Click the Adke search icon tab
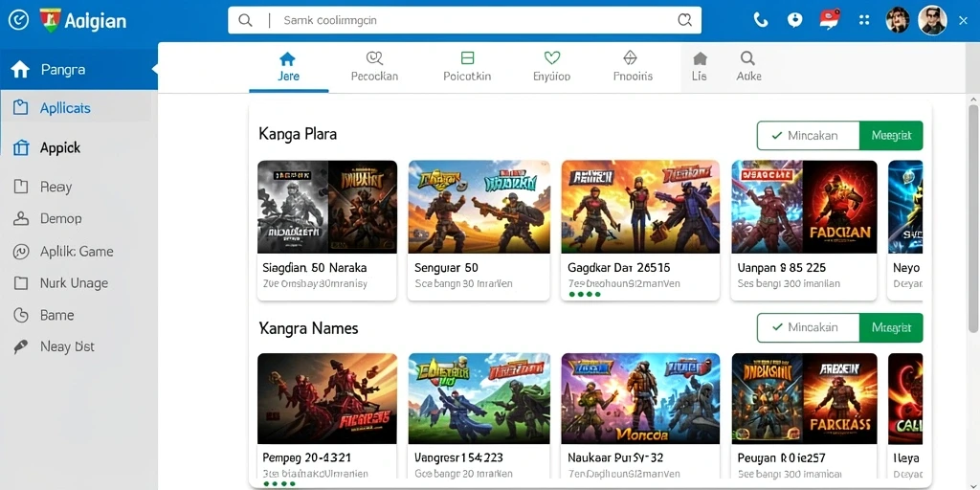 (x=748, y=67)
